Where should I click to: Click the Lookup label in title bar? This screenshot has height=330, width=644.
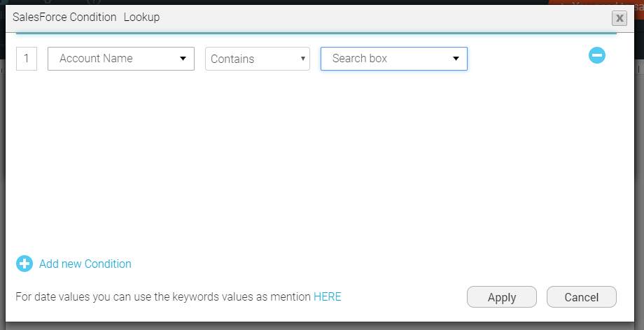click(x=141, y=17)
